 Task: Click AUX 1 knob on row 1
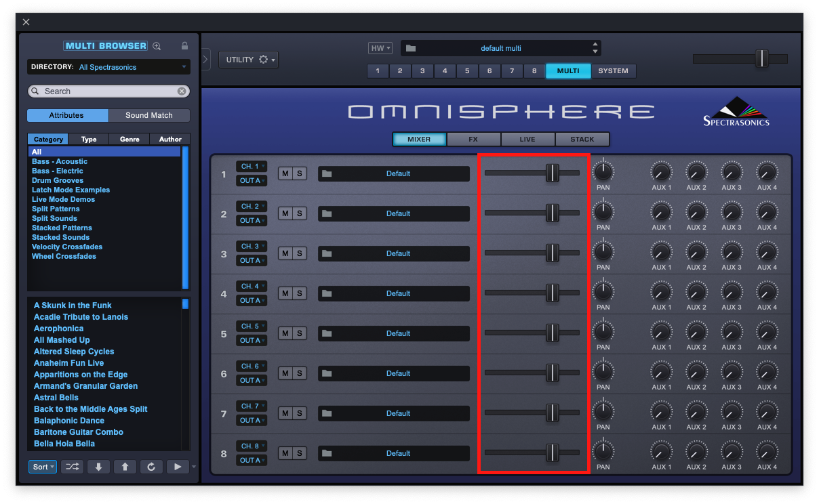661,171
